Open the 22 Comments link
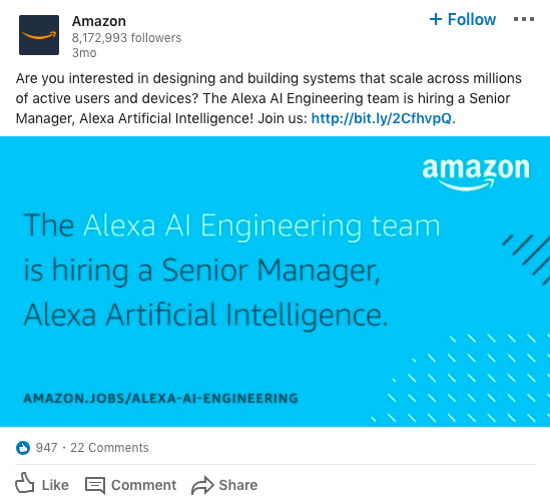Viewport: 550px width, 504px height. point(109,448)
